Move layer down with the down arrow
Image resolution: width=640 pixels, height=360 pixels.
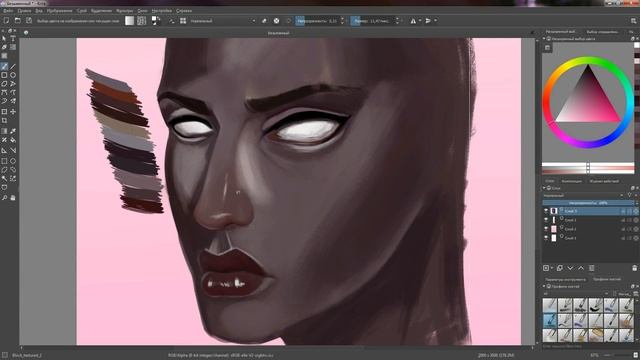point(570,268)
